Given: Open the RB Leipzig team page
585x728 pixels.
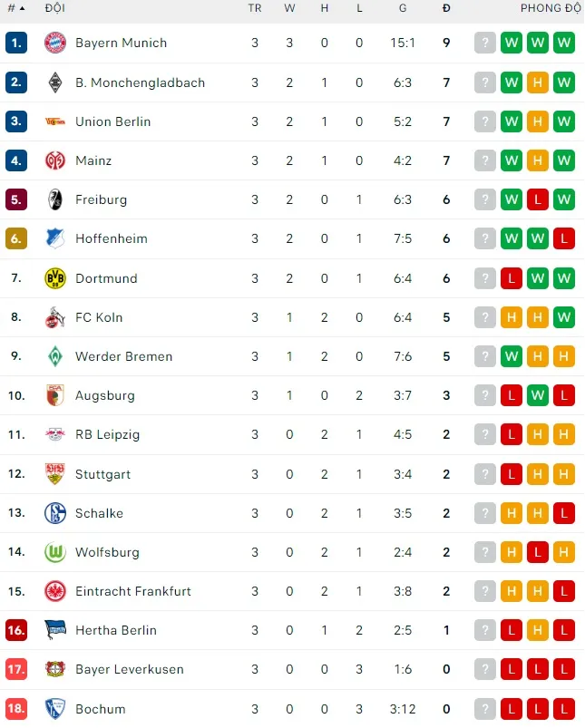Looking at the screenshot, I should click(x=107, y=434).
